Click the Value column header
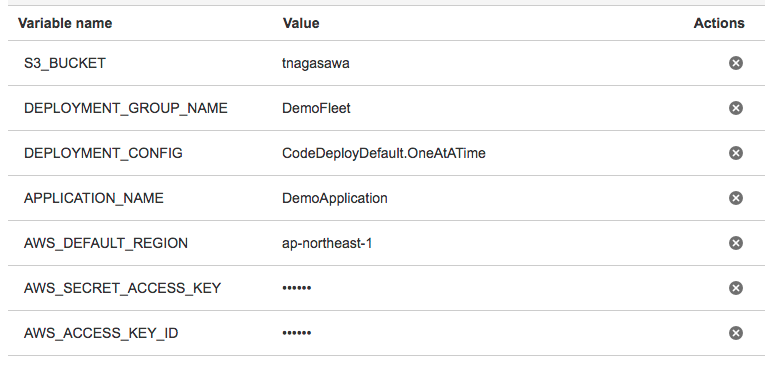Image resolution: width=777 pixels, height=365 pixels. pos(301,23)
